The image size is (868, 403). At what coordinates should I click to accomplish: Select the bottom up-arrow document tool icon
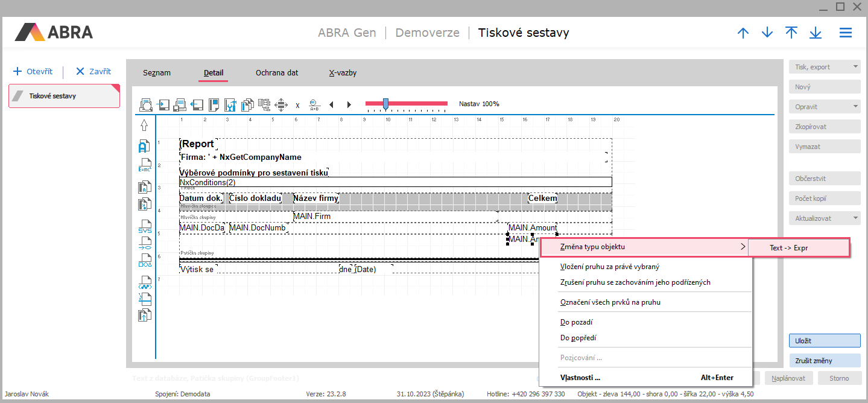coord(145,315)
